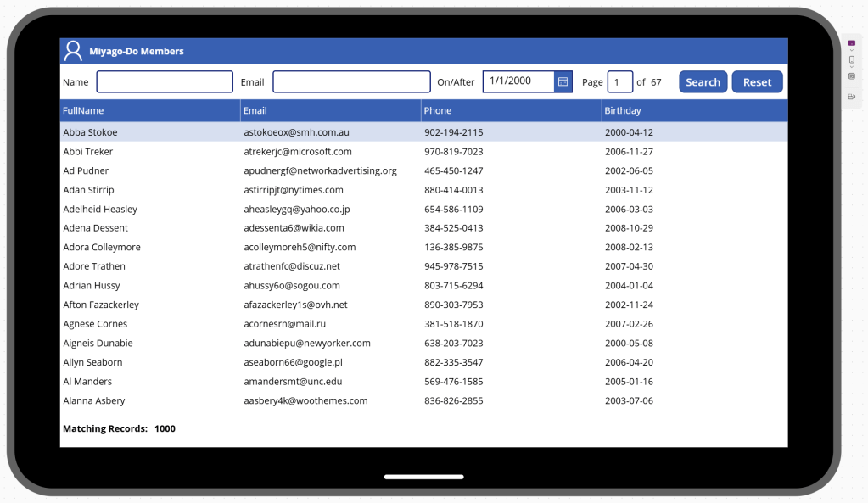Viewport: 868px width, 503px height.
Task: Click the bottom icon in side toolbar
Action: 852,97
